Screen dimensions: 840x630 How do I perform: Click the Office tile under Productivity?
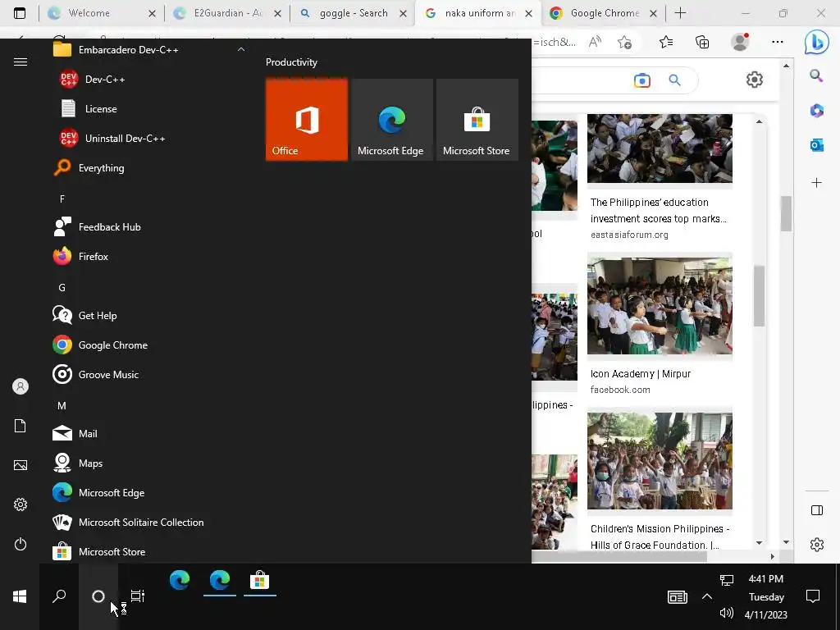coord(307,120)
